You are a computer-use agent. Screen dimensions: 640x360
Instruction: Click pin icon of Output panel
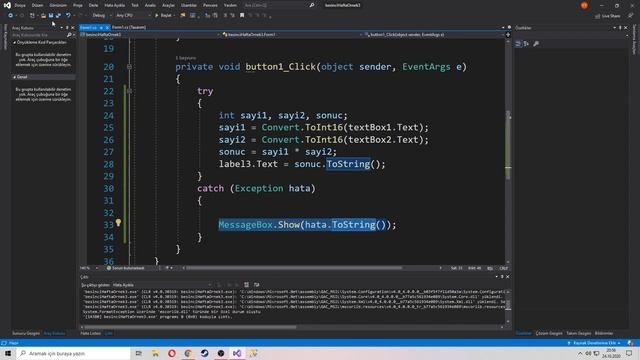502,277
